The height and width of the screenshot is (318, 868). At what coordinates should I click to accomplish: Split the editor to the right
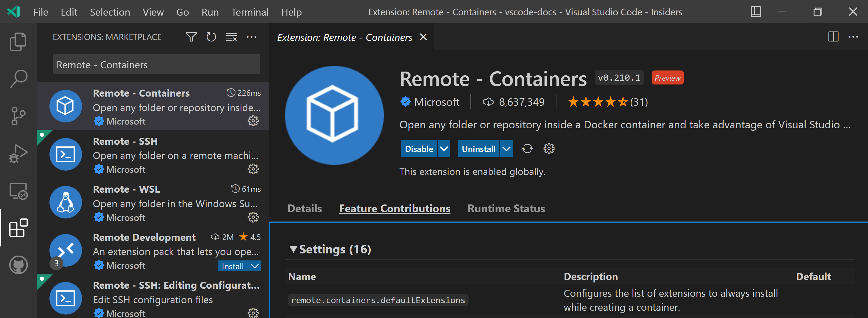click(x=833, y=37)
